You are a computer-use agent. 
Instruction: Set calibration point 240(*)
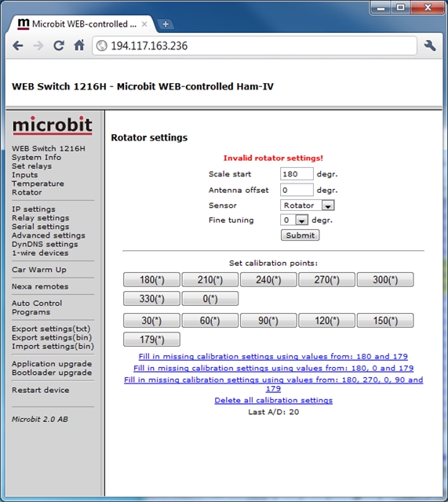[x=268, y=279]
